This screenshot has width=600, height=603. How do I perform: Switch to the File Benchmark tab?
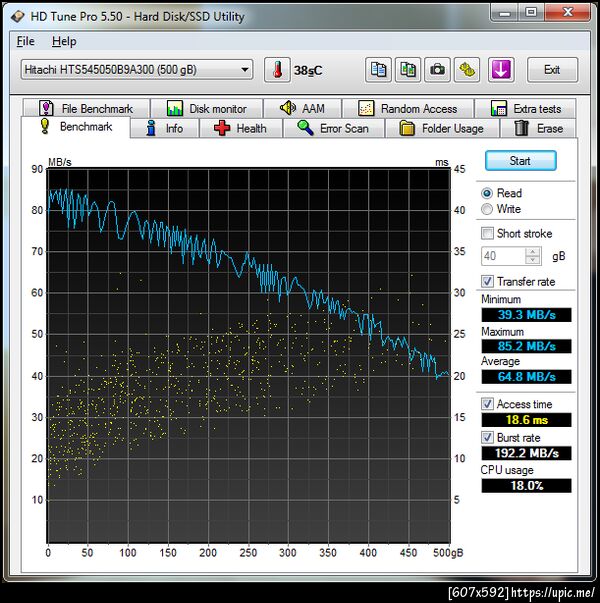coord(86,108)
